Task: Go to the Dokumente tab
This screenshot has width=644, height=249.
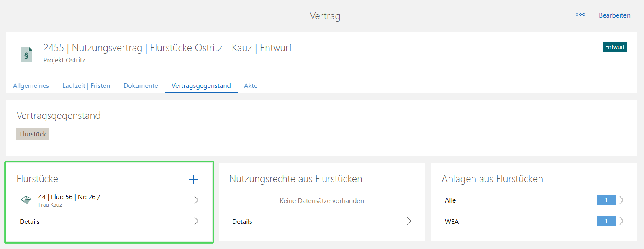Action: 141,86
